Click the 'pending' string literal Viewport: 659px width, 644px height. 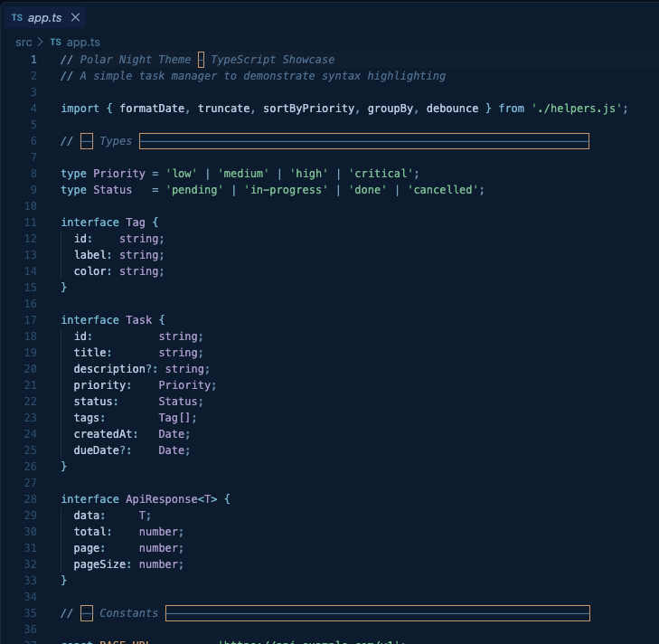coord(194,190)
